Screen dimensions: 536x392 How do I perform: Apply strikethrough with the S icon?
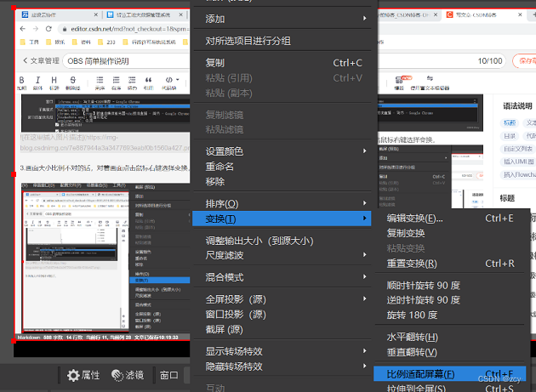(x=73, y=80)
